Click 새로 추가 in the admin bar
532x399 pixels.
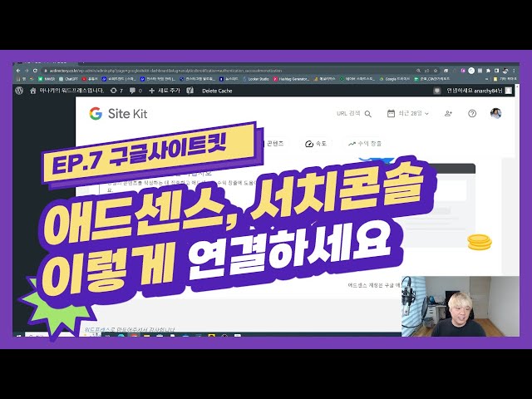pyautogui.click(x=165, y=91)
